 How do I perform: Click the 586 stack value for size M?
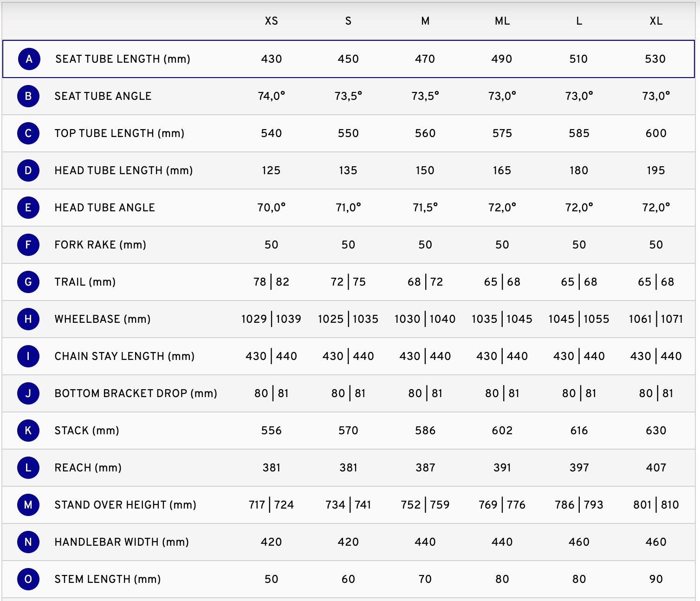click(x=425, y=431)
